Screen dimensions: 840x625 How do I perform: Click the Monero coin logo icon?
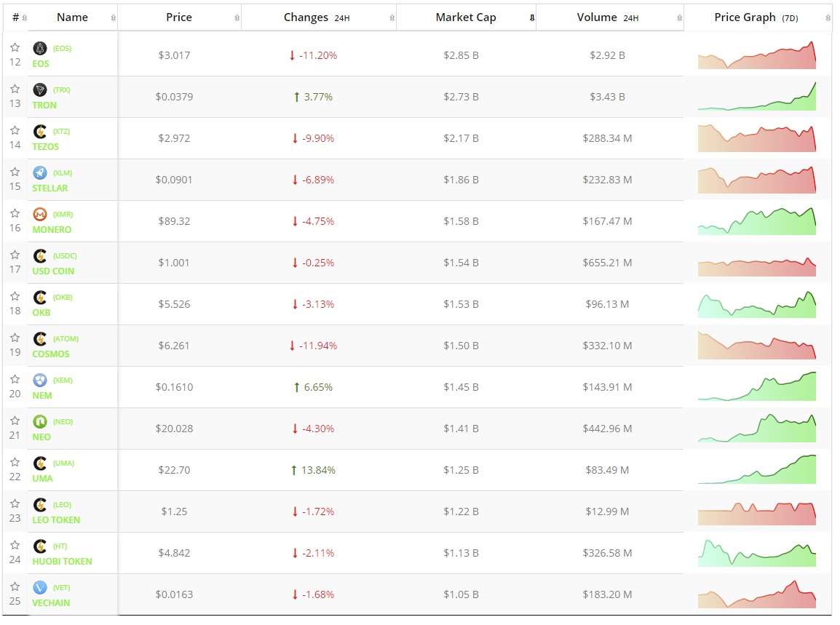tap(40, 214)
